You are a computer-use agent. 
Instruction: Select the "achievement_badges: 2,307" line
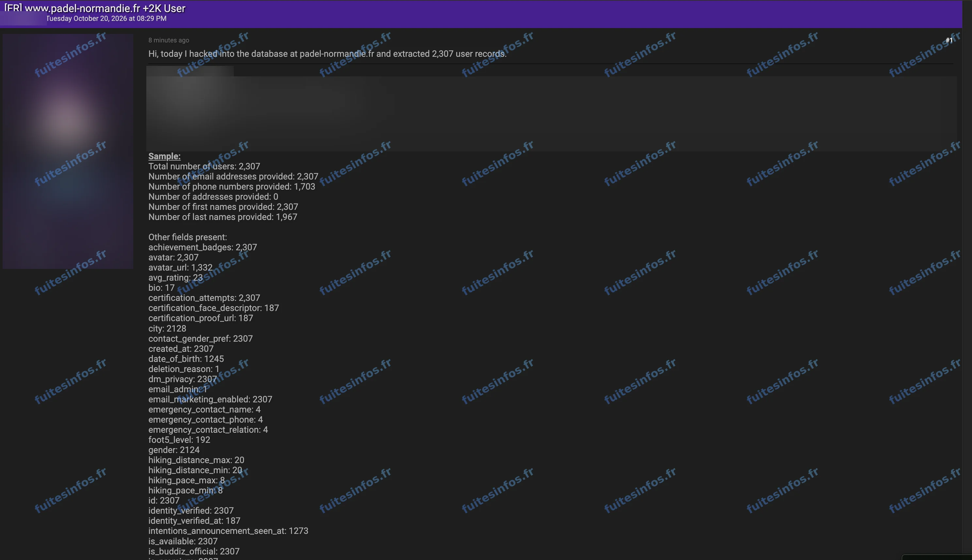(x=203, y=247)
